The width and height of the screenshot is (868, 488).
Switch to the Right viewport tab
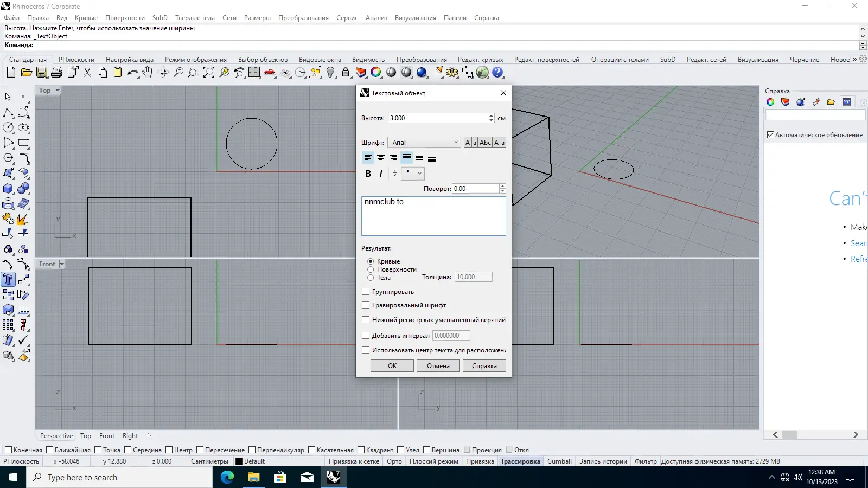130,436
